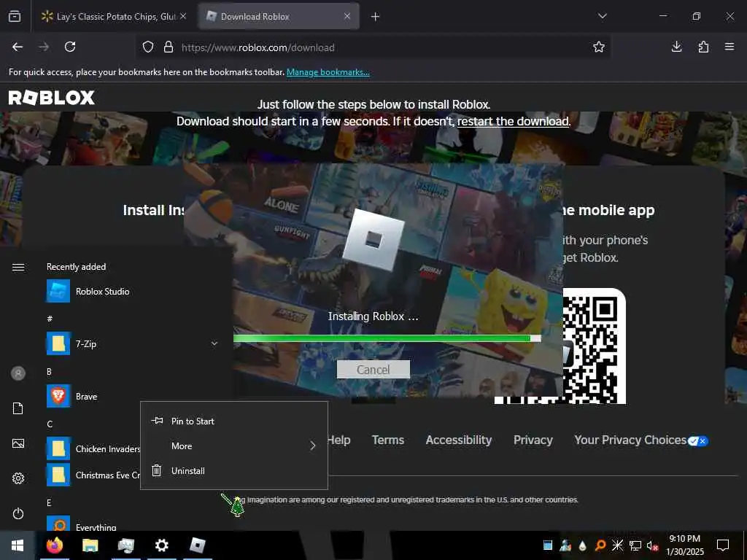Click the restart the download link
747x560 pixels.
tap(513, 121)
